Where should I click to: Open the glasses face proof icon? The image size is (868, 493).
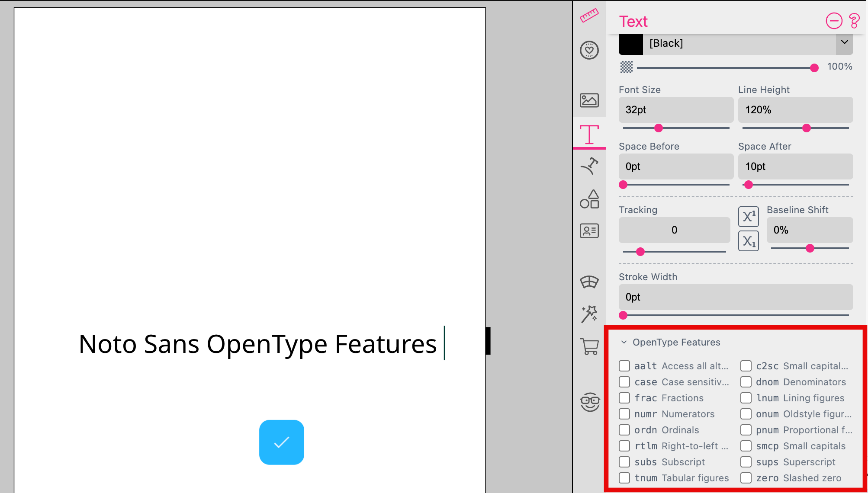[x=590, y=402]
